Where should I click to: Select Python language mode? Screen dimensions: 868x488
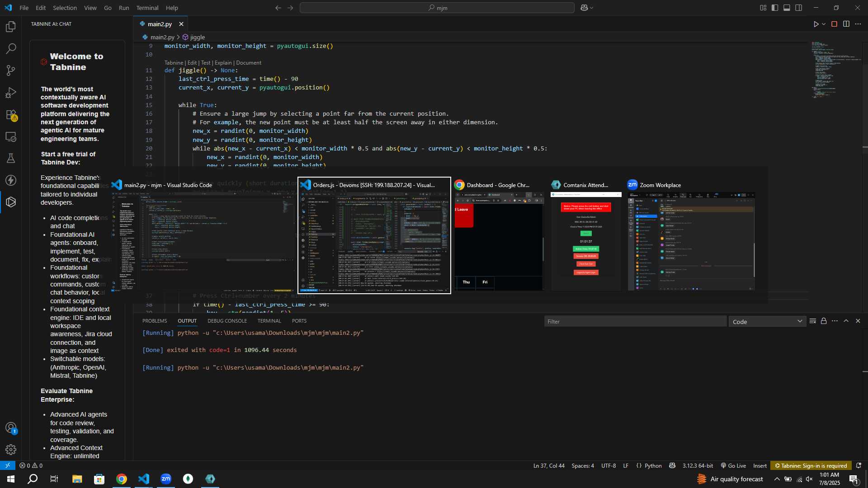[x=653, y=465]
